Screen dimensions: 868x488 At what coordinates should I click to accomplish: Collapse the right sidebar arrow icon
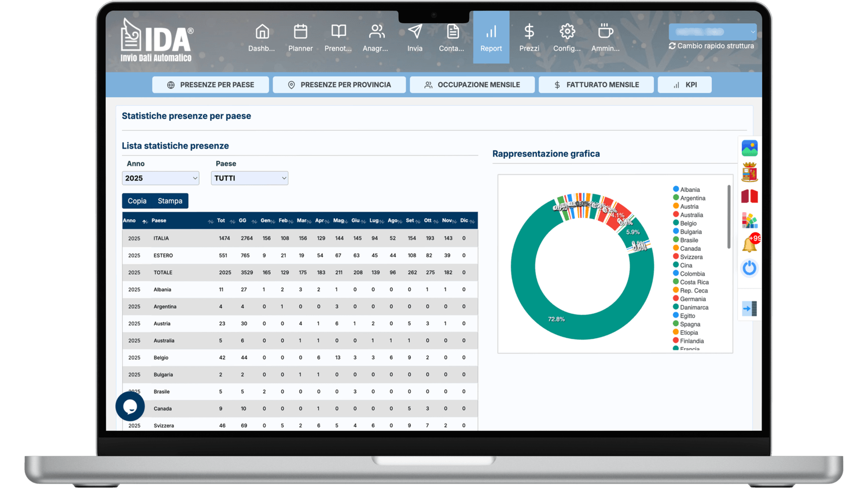click(749, 309)
